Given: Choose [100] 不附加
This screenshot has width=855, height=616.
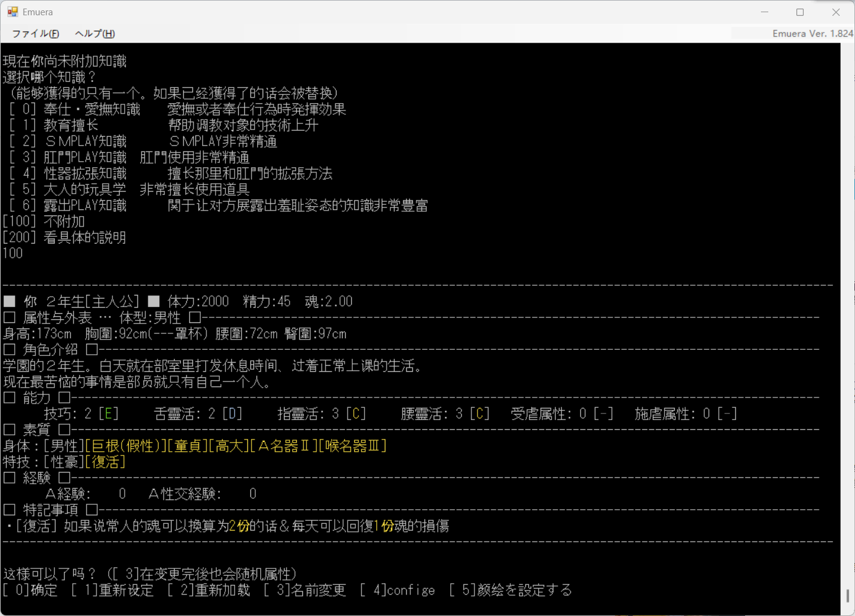Looking at the screenshot, I should click(44, 221).
